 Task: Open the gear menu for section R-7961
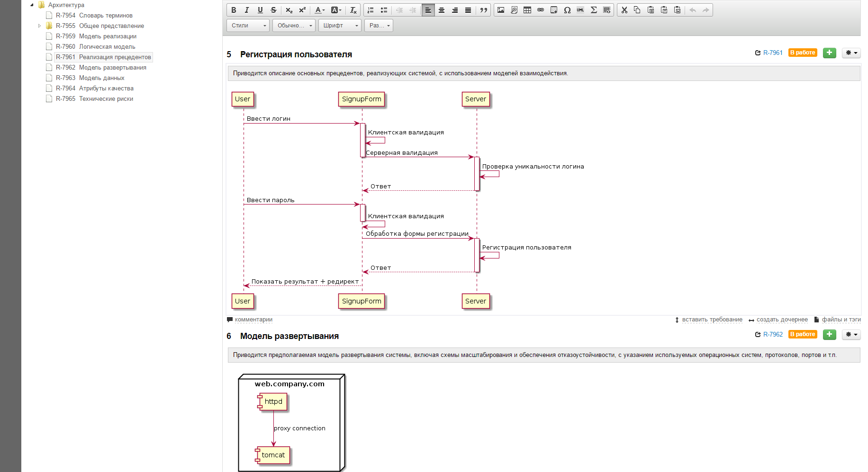pos(851,53)
